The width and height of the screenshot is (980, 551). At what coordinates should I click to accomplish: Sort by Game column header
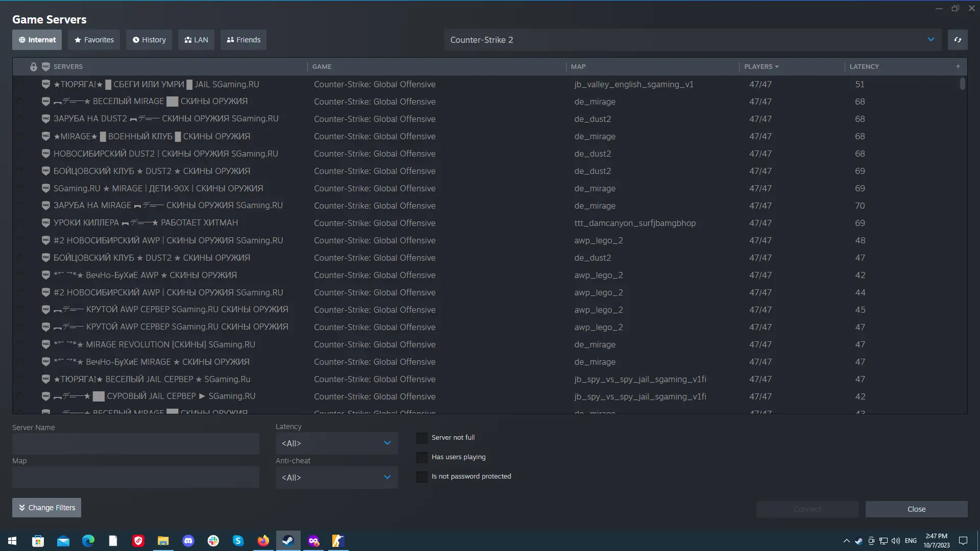(x=322, y=66)
